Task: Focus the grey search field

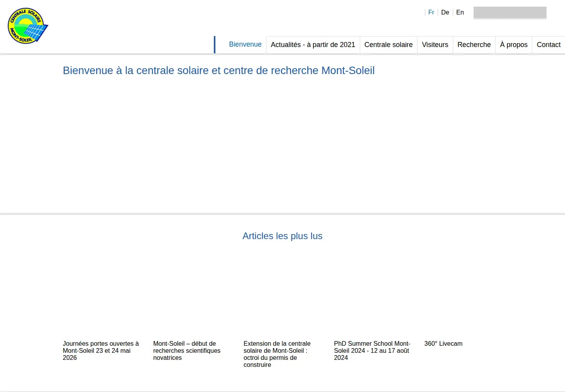Action: coord(510,13)
